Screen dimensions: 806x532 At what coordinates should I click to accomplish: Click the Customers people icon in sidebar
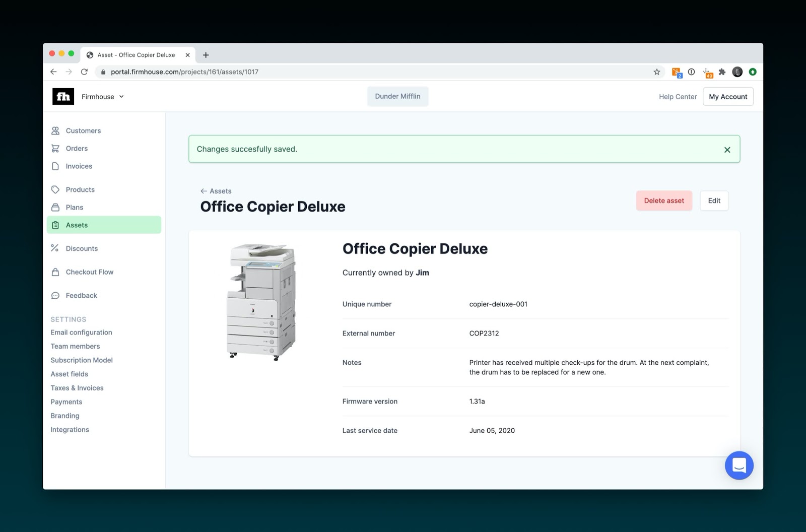[x=55, y=130]
